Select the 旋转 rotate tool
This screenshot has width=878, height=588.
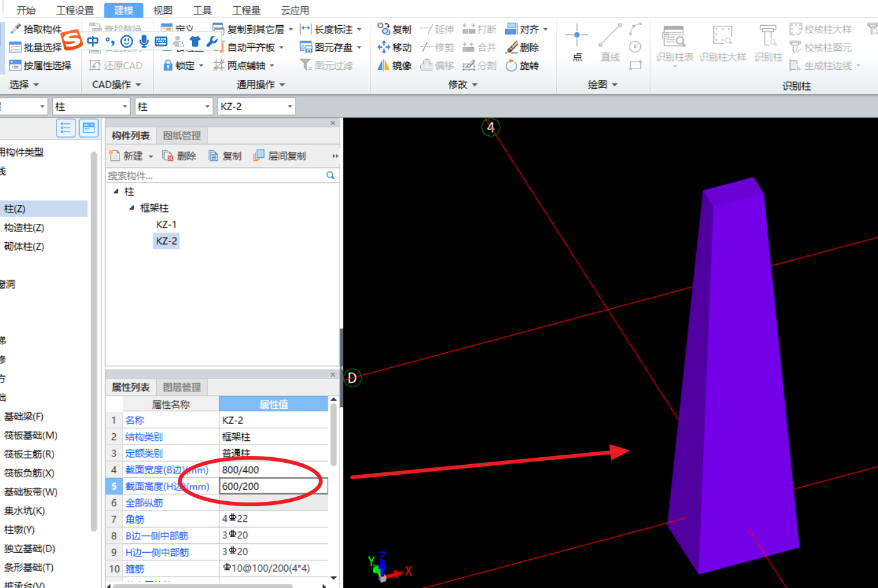click(x=522, y=65)
